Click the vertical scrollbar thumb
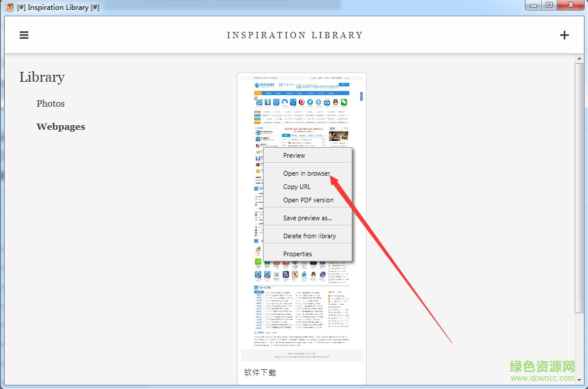The image size is (588, 389). 579,188
